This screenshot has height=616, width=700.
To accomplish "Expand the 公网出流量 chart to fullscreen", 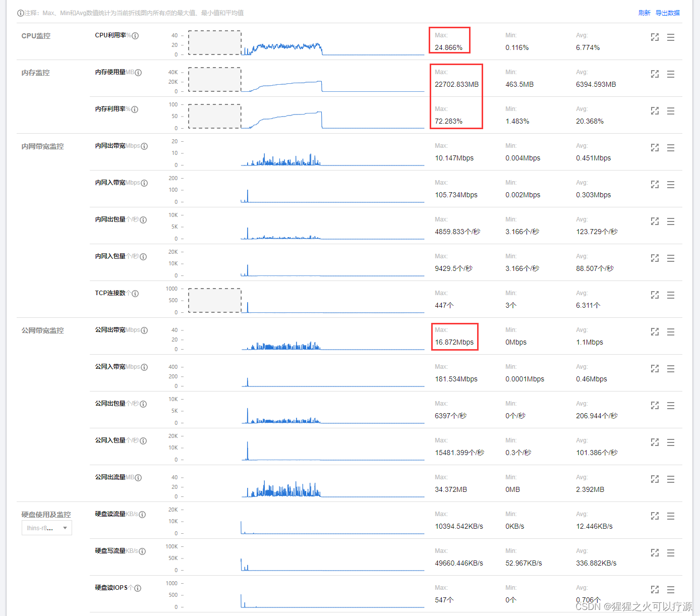I will [x=655, y=479].
